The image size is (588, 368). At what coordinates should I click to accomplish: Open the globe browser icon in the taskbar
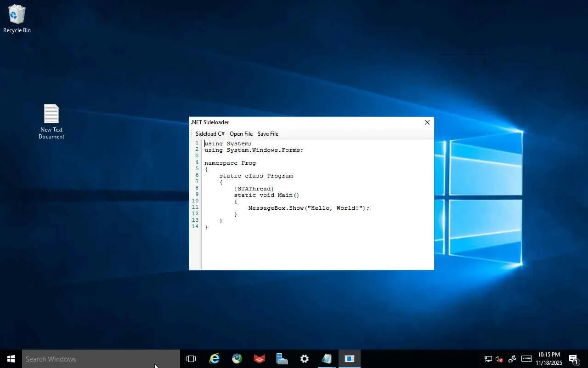pyautogui.click(x=237, y=359)
